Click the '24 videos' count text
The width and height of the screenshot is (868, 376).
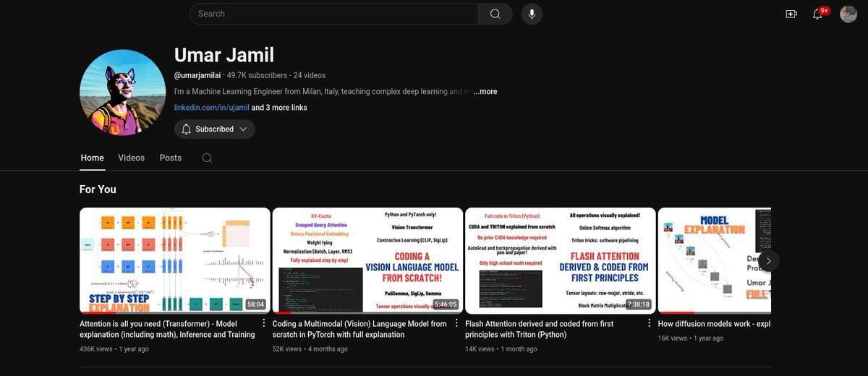click(x=310, y=75)
